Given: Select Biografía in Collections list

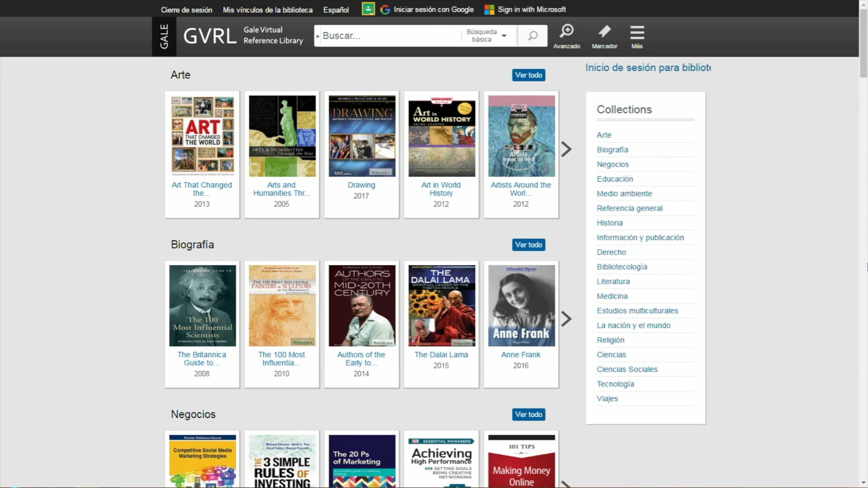Looking at the screenshot, I should (612, 150).
